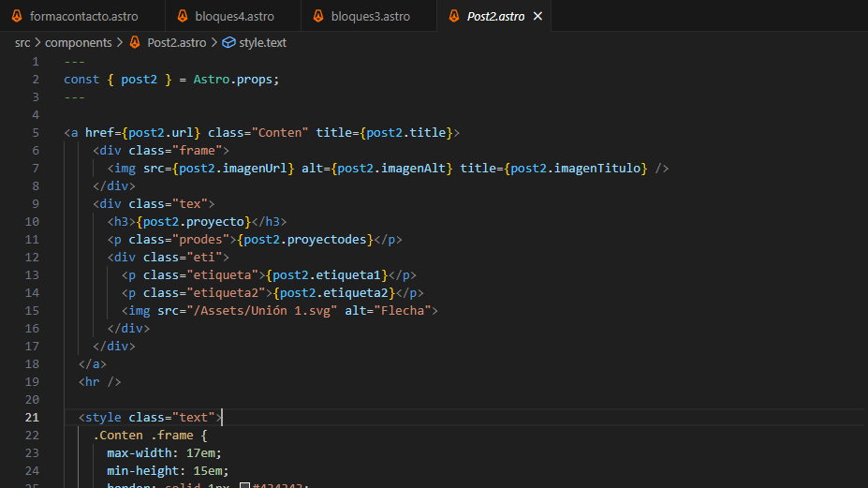Click the Astro icon on Post2.astro tab

coord(454,17)
